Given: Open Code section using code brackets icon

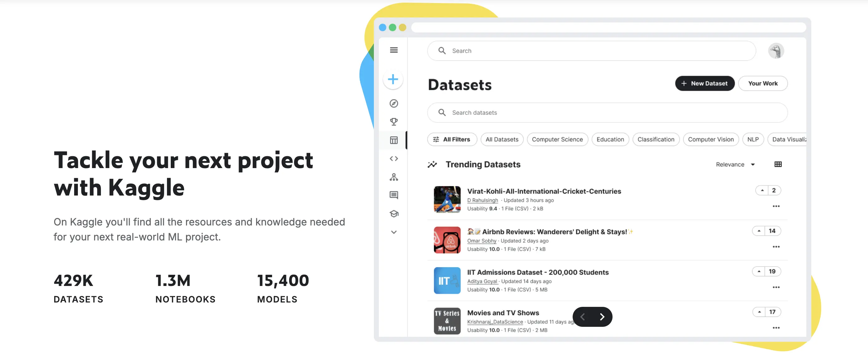Looking at the screenshot, I should click(x=393, y=158).
